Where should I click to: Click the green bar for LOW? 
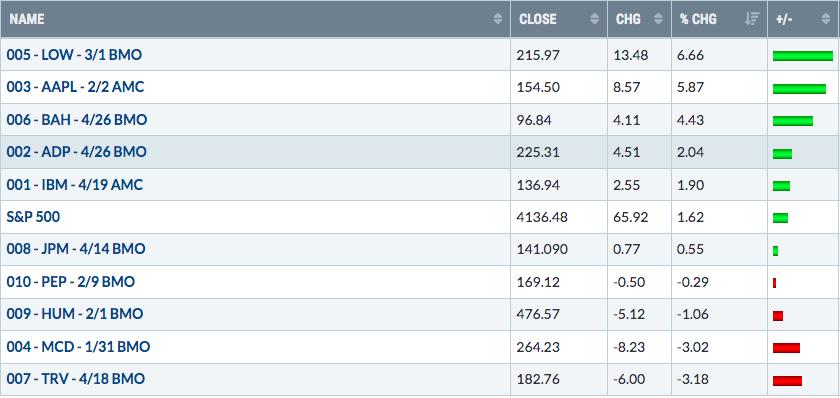[x=802, y=56]
